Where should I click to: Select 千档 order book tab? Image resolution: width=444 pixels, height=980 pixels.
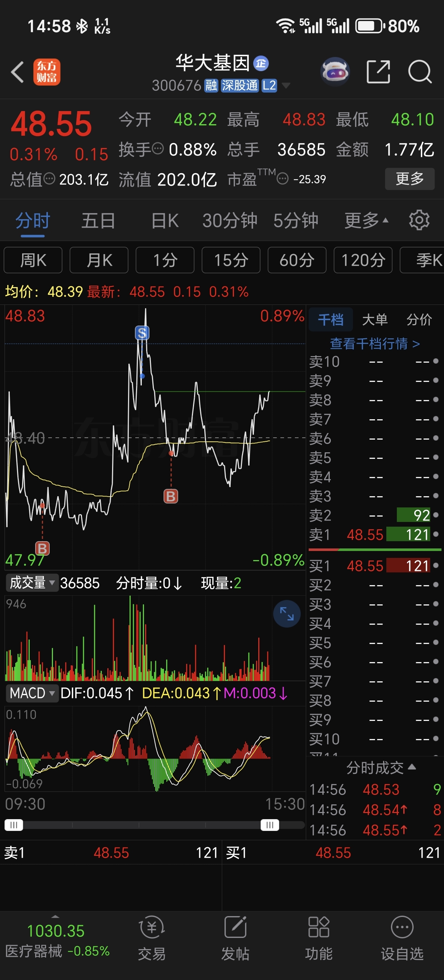[x=330, y=319]
